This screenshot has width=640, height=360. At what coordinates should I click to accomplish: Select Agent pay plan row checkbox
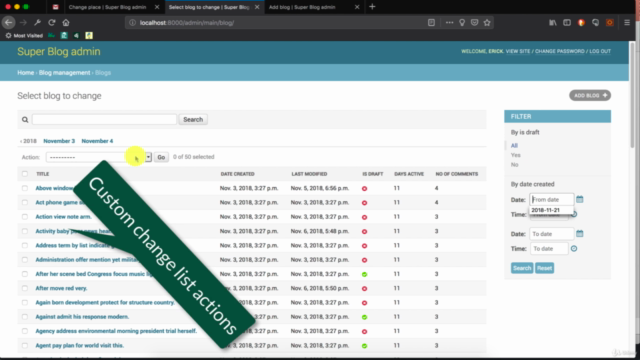coord(25,345)
